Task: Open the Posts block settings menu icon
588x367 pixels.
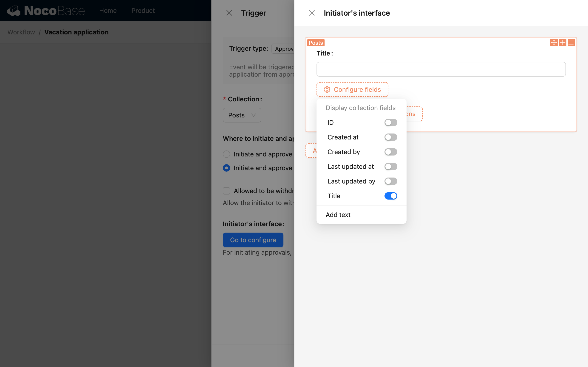Action: (x=571, y=42)
